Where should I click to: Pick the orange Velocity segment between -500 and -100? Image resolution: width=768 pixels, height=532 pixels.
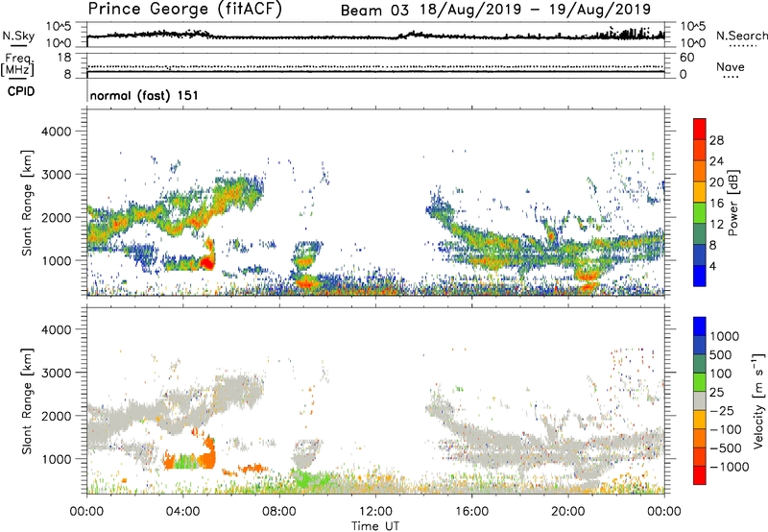pyautogui.click(x=700, y=438)
